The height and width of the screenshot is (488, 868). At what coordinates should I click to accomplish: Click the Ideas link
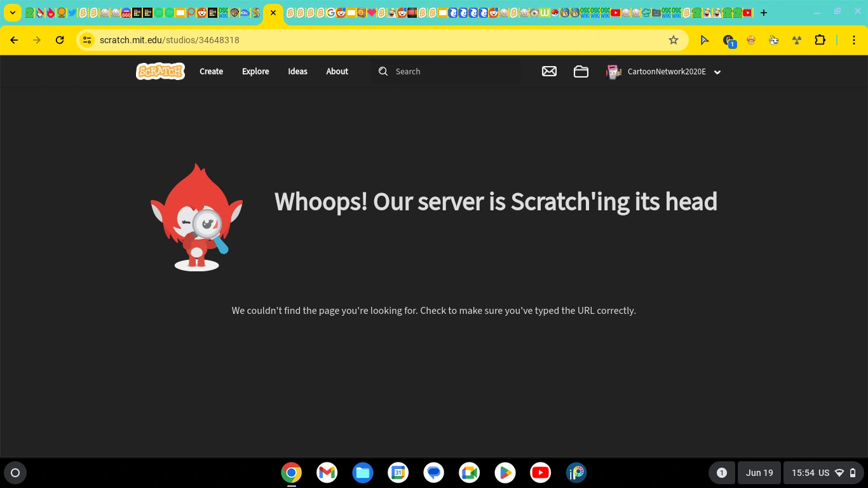click(297, 71)
